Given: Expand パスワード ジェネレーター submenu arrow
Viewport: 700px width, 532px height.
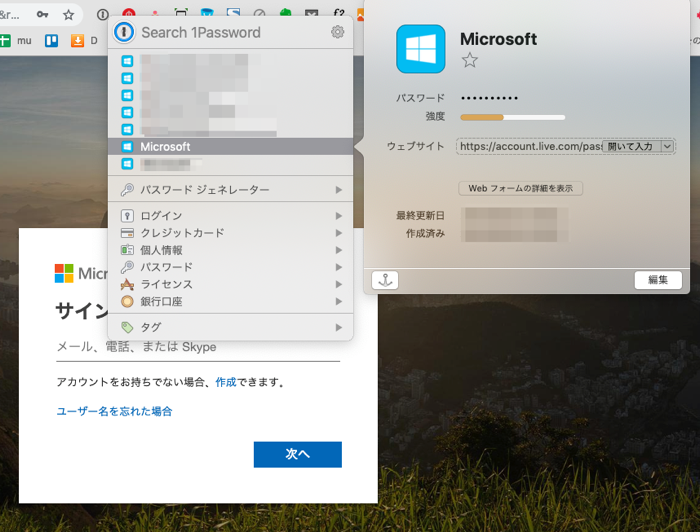Looking at the screenshot, I should pos(339,190).
